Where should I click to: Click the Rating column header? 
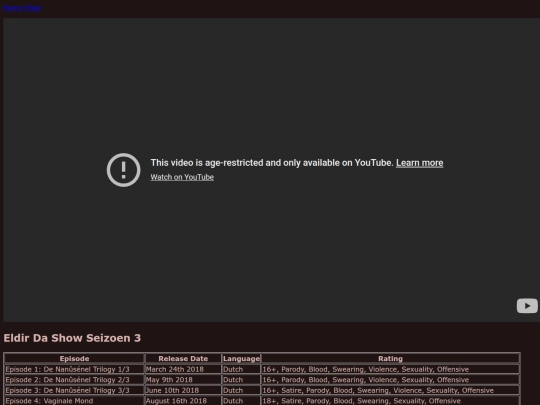[x=390, y=359]
